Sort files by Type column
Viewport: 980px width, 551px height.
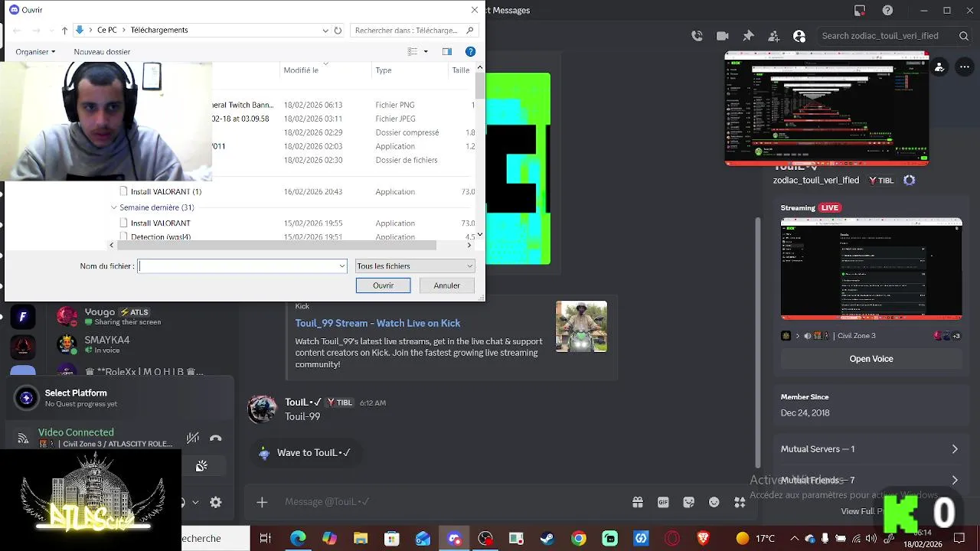384,70
